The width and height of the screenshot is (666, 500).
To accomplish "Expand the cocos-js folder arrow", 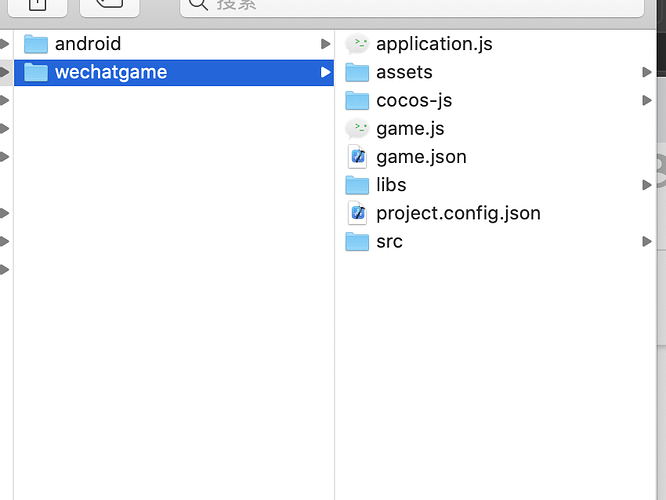I will [x=647, y=101].
